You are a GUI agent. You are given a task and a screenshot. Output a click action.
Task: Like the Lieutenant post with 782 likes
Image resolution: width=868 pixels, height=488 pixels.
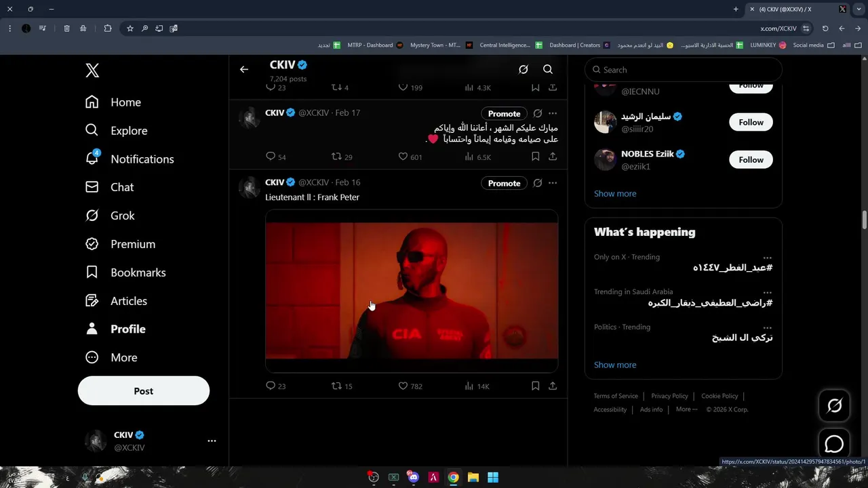410,386
